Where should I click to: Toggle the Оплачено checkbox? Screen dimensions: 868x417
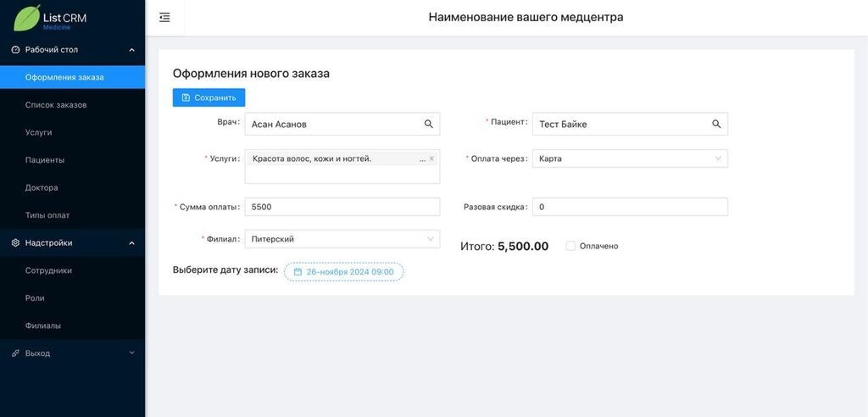570,246
